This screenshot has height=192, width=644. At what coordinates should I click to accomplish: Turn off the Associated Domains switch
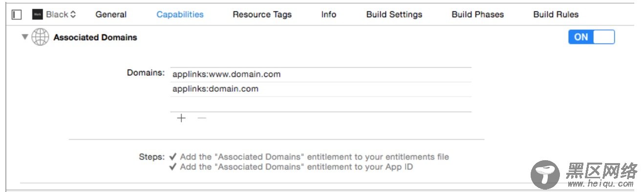[592, 37]
